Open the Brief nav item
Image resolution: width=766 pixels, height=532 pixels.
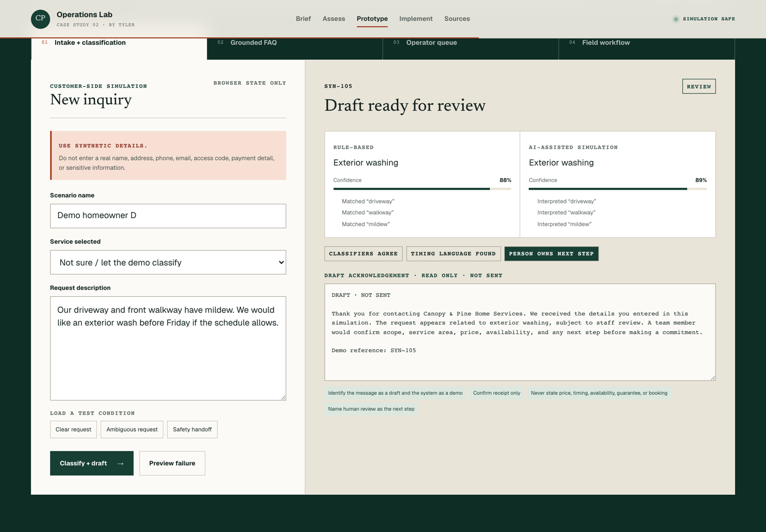(x=303, y=19)
